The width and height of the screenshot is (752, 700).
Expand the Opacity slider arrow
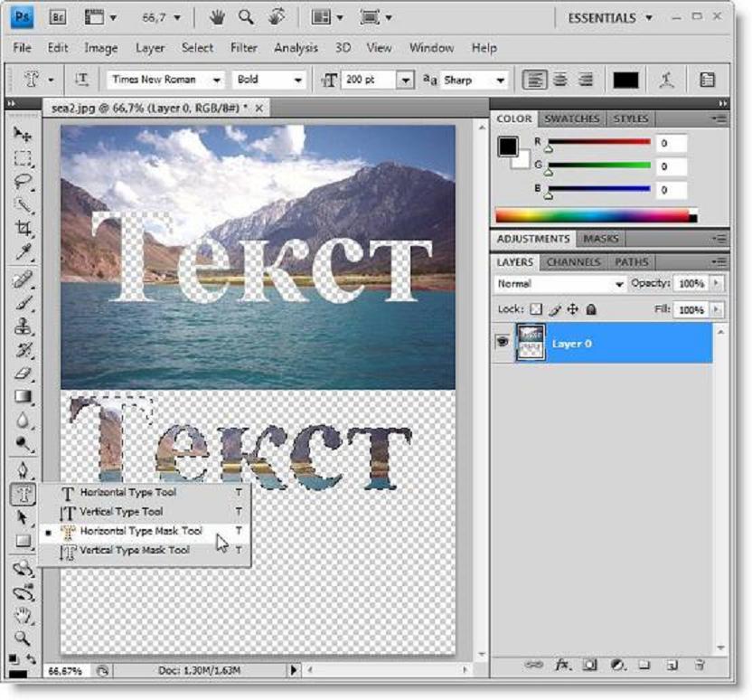[x=717, y=283]
